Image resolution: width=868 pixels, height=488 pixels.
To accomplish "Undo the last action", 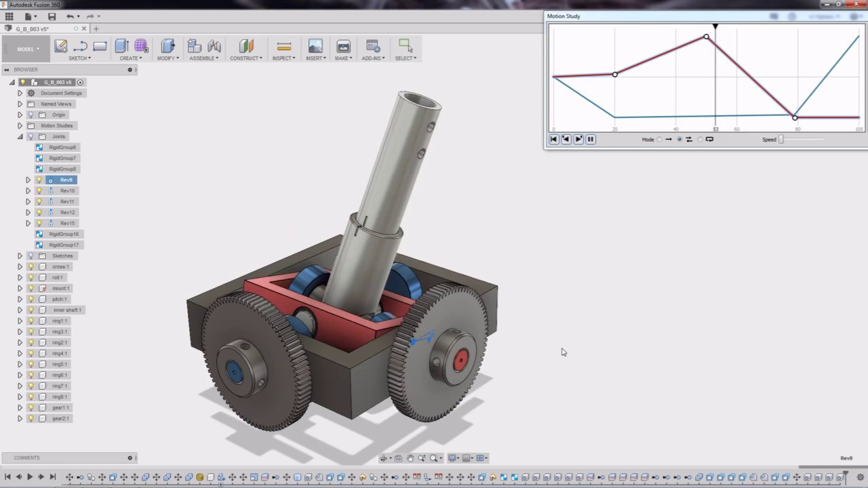I will point(70,16).
